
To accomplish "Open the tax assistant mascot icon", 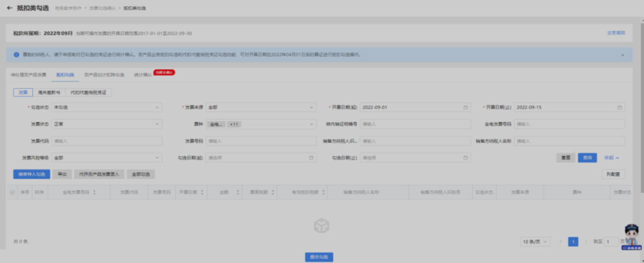I will 632,237.
